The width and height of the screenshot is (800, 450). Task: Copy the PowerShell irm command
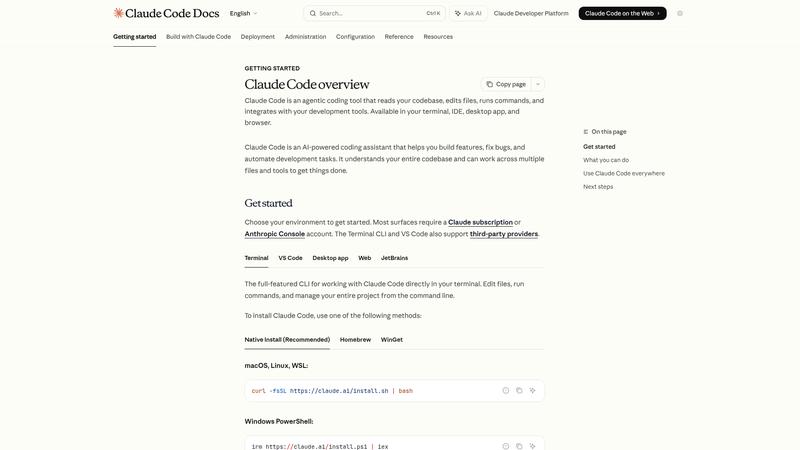tap(519, 446)
